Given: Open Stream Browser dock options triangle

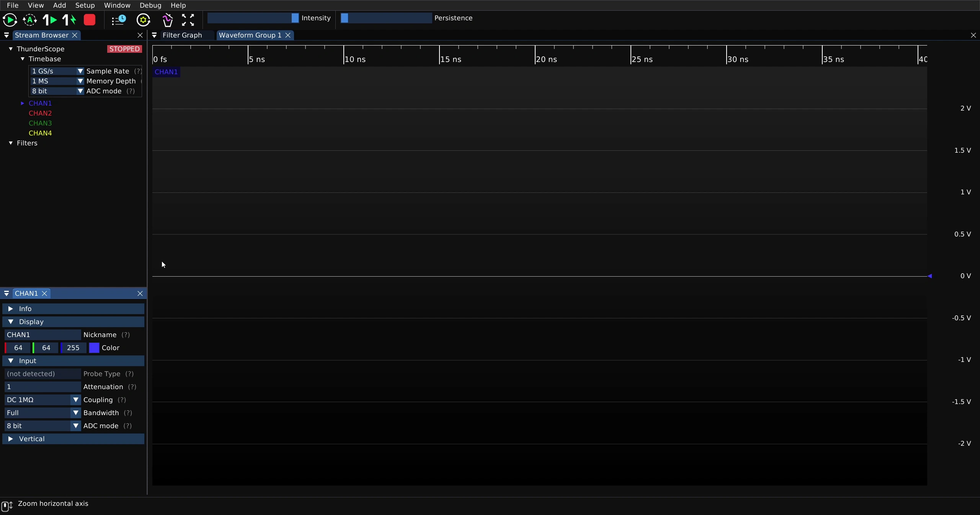Looking at the screenshot, I should (x=7, y=35).
